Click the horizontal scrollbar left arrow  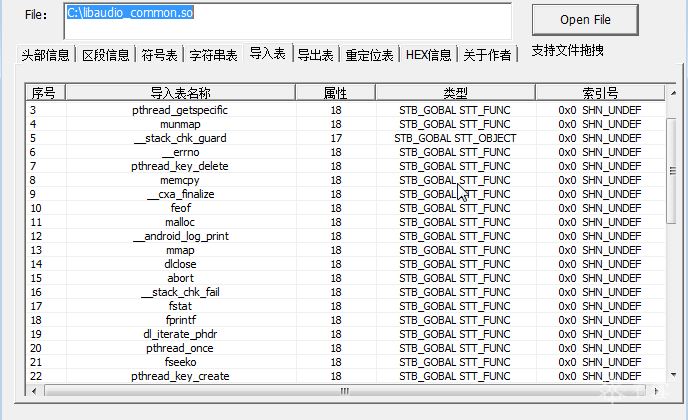(x=34, y=391)
